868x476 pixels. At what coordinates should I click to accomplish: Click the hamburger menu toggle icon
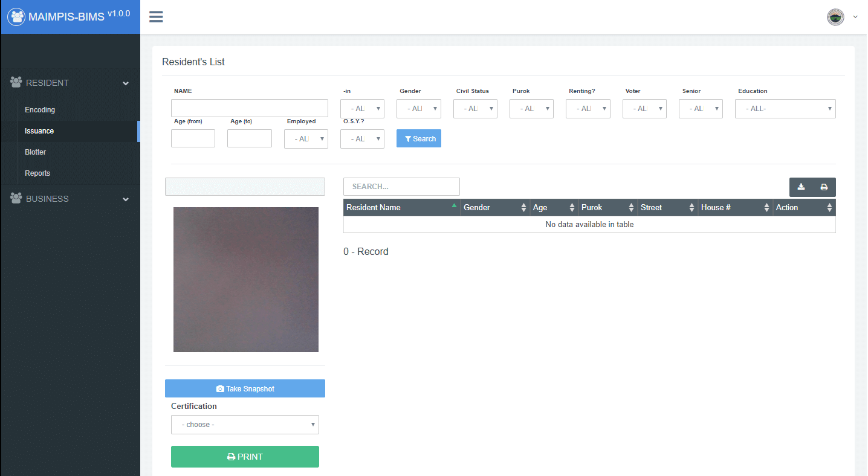(x=156, y=17)
